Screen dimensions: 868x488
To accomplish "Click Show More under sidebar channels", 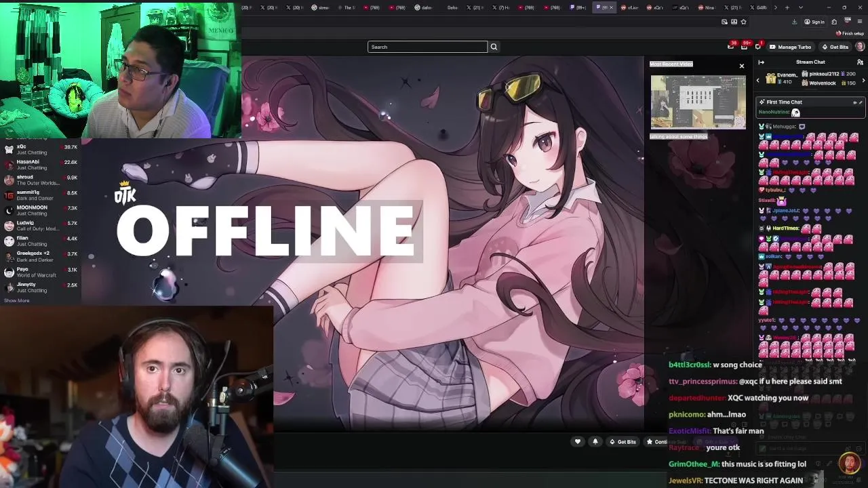I will tap(16, 300).
